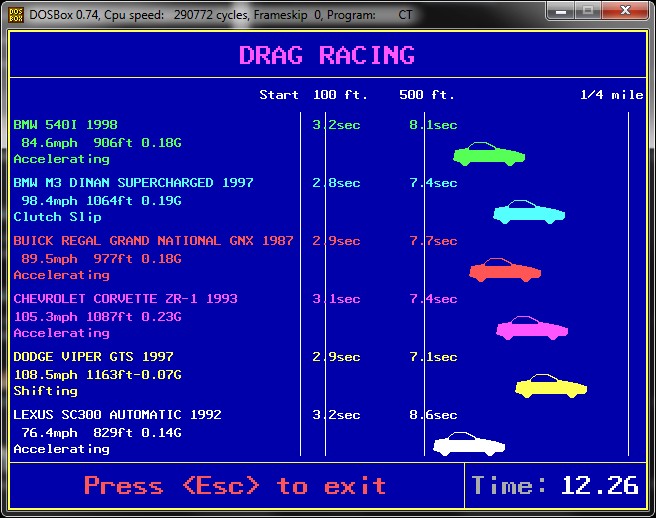Click Lexus 100 ft time 3.2sec

pos(336,415)
